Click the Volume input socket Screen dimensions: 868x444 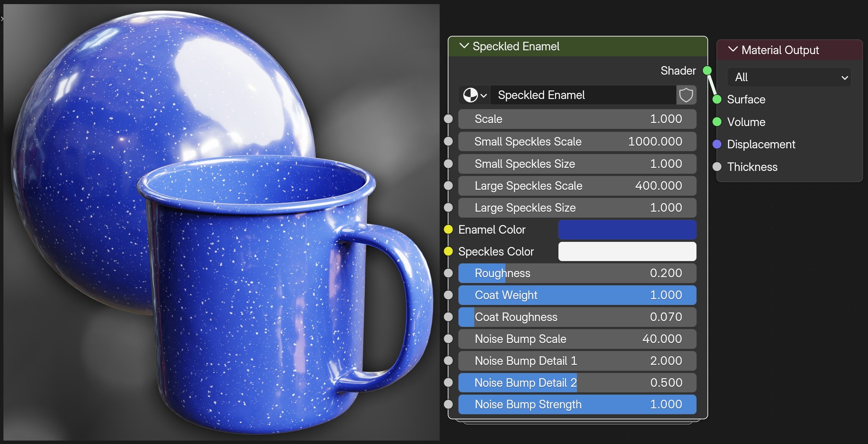click(717, 122)
